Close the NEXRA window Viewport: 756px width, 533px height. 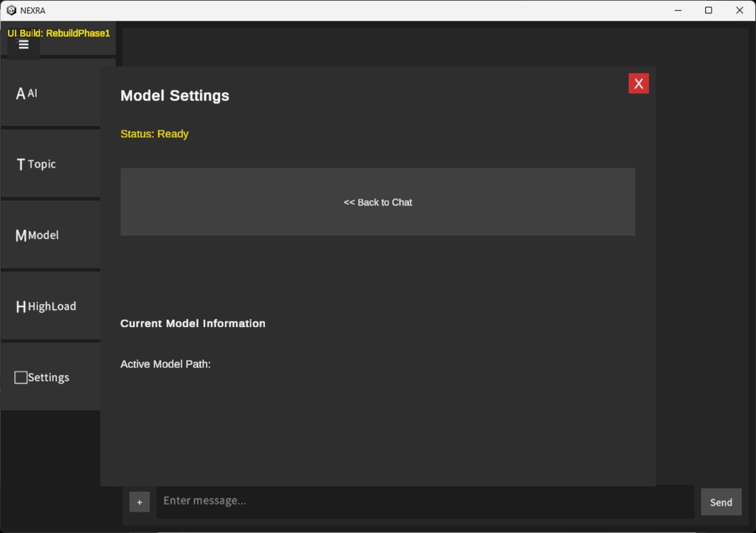coord(739,10)
